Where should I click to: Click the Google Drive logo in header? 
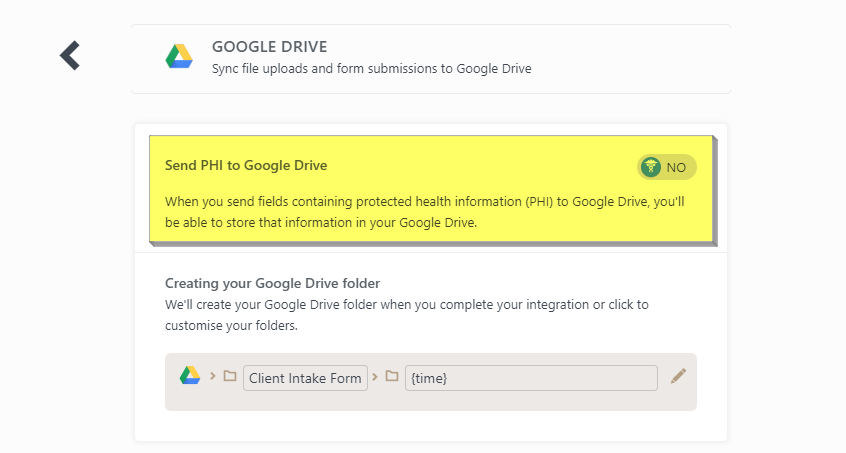pos(179,57)
